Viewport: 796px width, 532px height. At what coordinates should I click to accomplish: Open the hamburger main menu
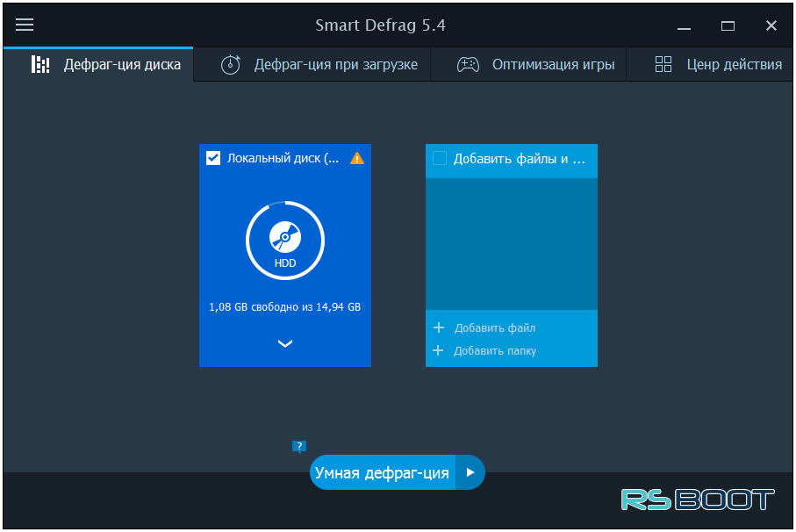click(x=25, y=25)
